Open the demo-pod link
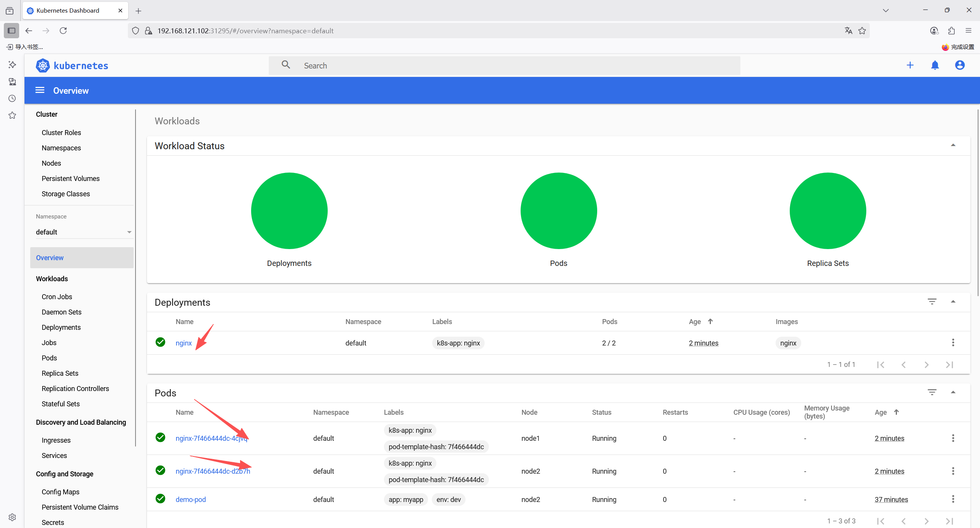 click(191, 499)
